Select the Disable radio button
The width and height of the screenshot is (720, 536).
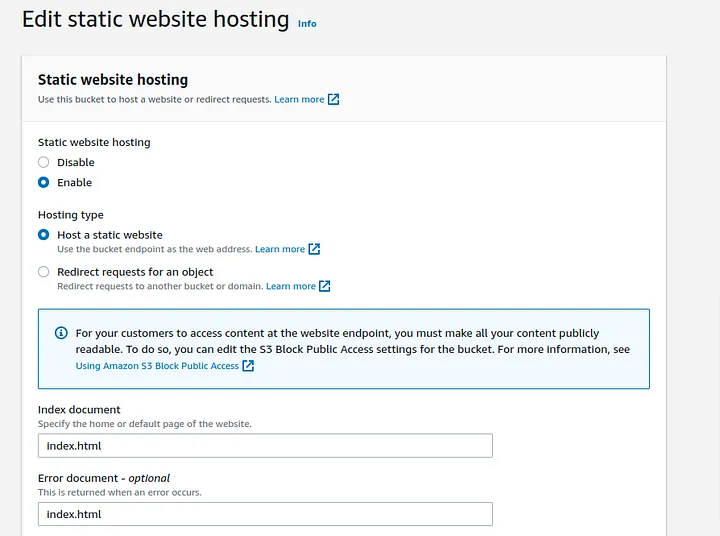pos(44,162)
